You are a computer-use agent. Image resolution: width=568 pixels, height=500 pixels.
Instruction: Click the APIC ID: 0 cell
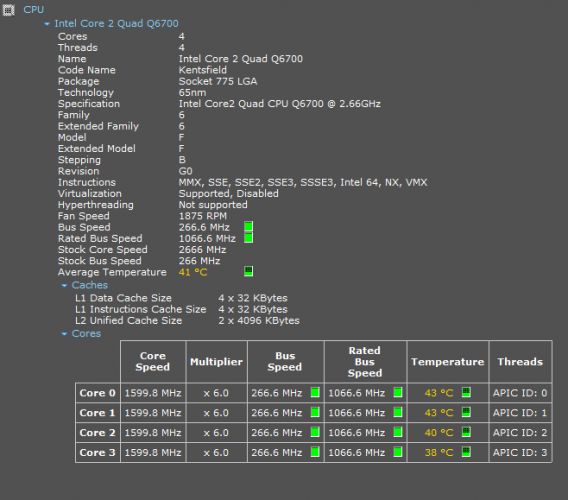(520, 393)
